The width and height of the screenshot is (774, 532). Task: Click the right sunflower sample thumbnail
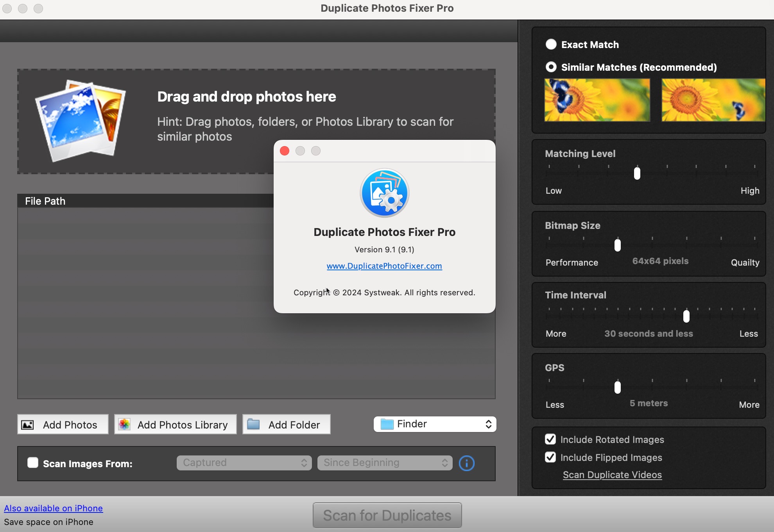(x=713, y=100)
